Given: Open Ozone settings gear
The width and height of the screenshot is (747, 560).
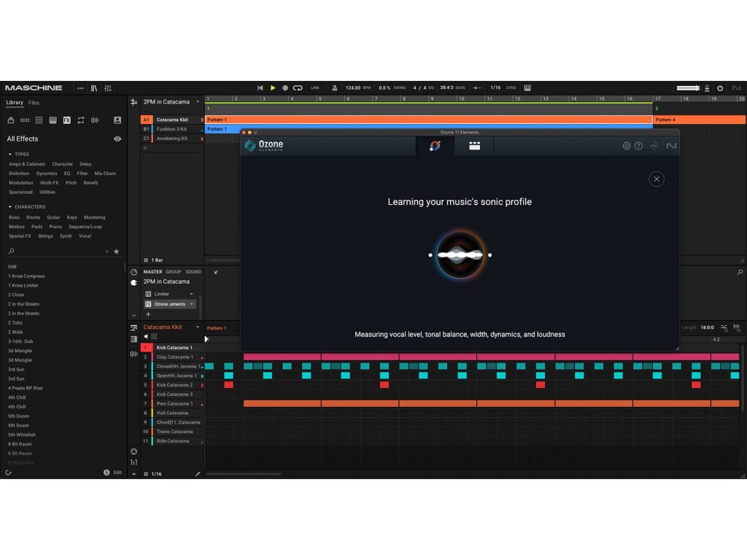Looking at the screenshot, I should pyautogui.click(x=627, y=146).
